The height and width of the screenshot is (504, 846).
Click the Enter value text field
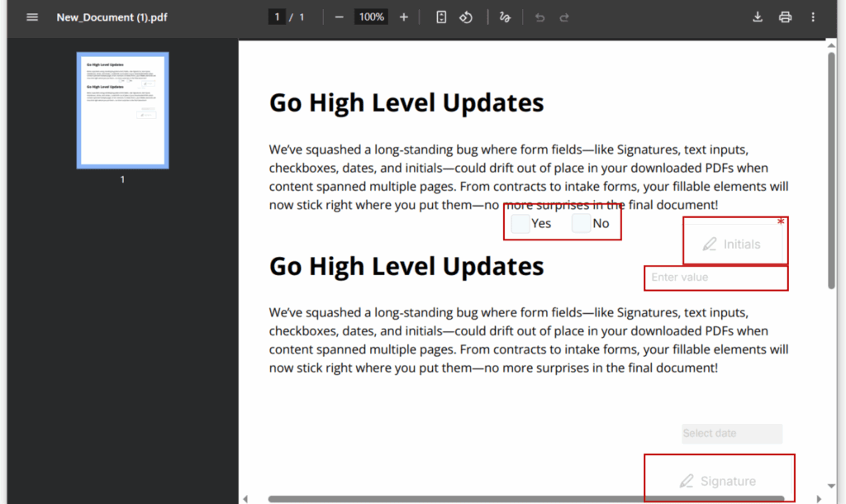716,278
